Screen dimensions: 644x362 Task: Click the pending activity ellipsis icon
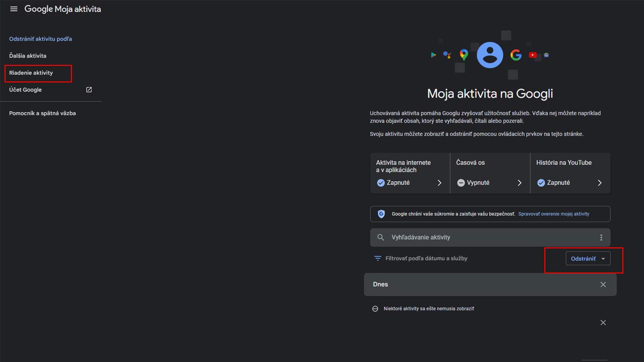click(x=375, y=309)
